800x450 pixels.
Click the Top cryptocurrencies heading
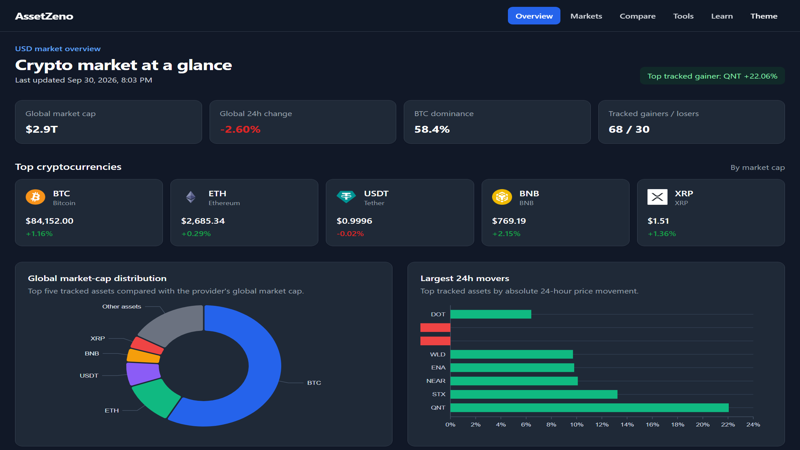(x=68, y=167)
